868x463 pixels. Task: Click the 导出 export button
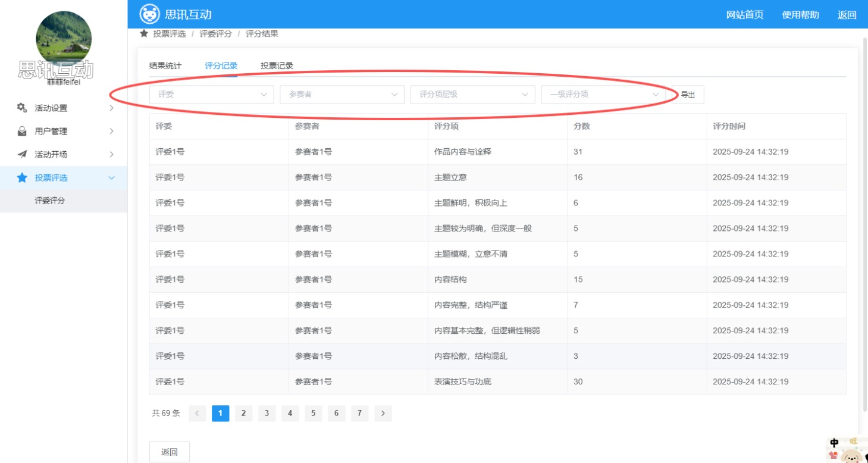click(688, 95)
